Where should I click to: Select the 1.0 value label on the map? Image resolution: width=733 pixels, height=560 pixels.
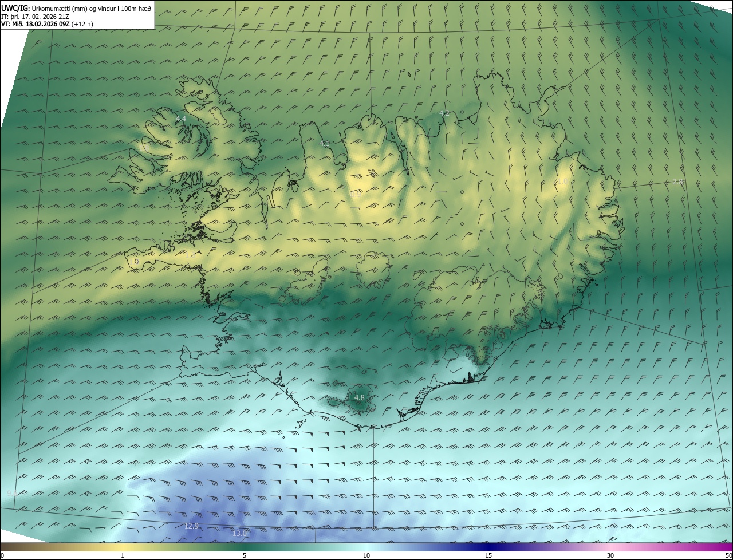pyautogui.click(x=563, y=182)
